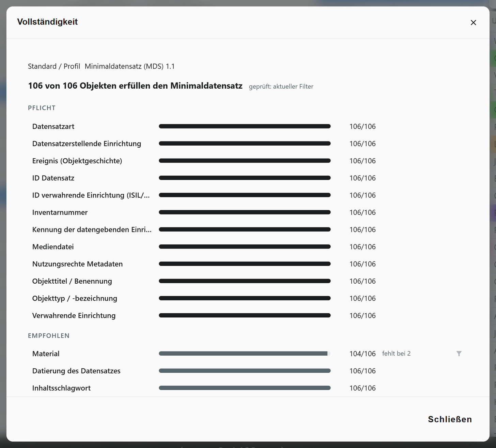Click the 'geprüft: aktueller Filter' note
The image size is (496, 448).
(x=281, y=87)
